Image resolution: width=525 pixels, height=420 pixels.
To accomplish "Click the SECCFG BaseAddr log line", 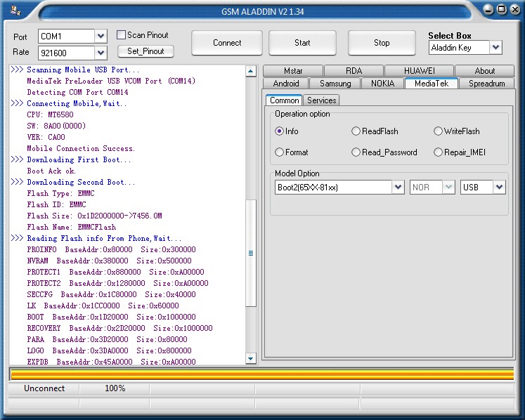I will tap(112, 294).
